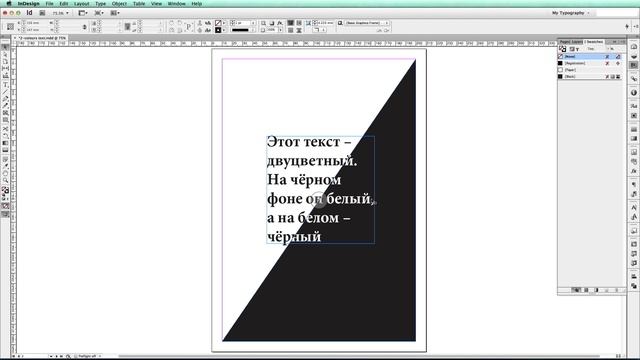Viewport: 640px width, 360px height.
Task: Choose the Gradient Swatch tool
Action: (x=5, y=143)
